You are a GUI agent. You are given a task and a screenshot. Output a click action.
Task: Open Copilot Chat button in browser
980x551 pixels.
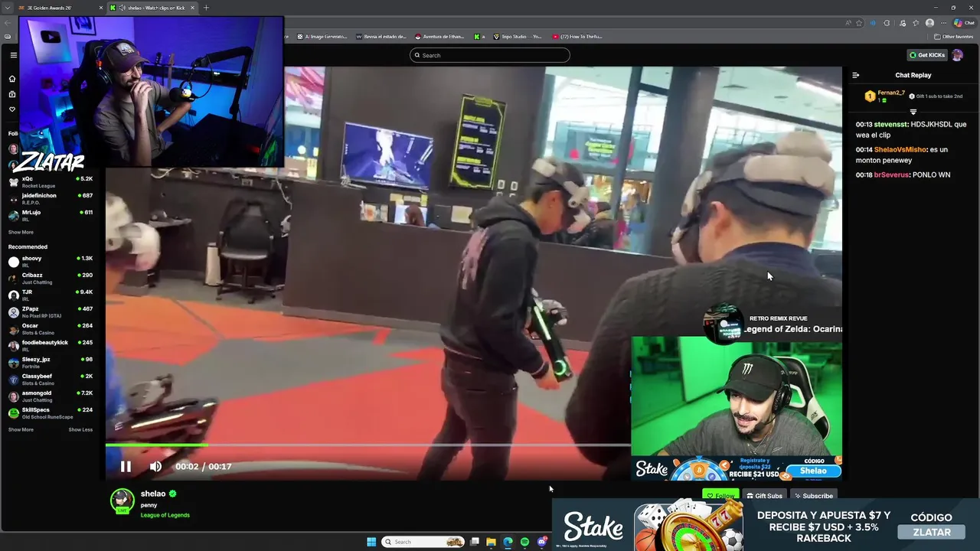coord(964,23)
